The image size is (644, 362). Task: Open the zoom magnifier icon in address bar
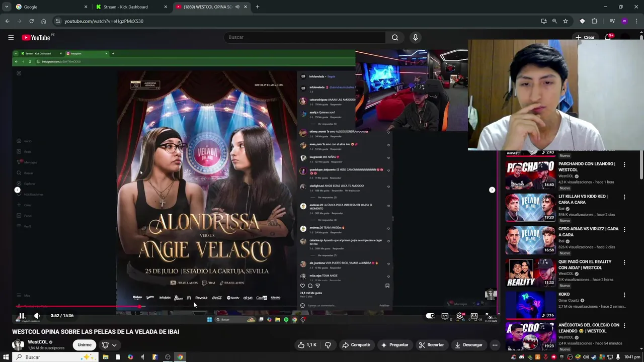[554, 21]
